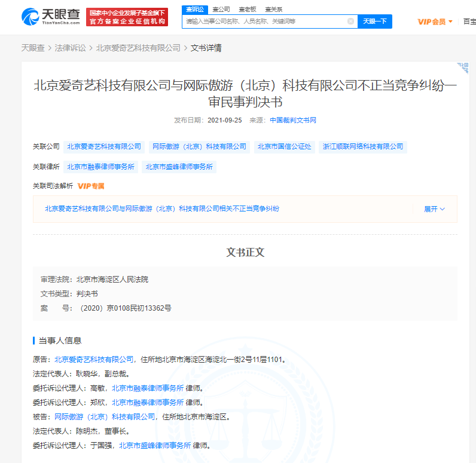Screen dimensions: 476x463
Task: Click plaintiff 北京爱奇艺科技有限公司 link in party info
Action: (x=94, y=360)
